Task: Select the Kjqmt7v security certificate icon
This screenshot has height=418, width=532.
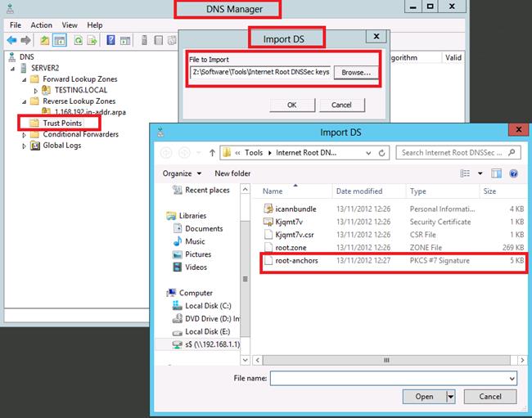Action: [x=268, y=222]
